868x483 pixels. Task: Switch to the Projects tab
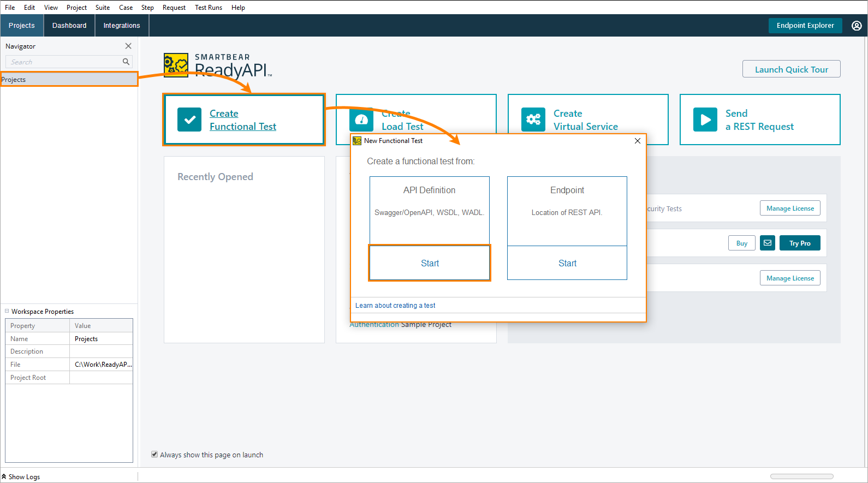click(x=22, y=26)
